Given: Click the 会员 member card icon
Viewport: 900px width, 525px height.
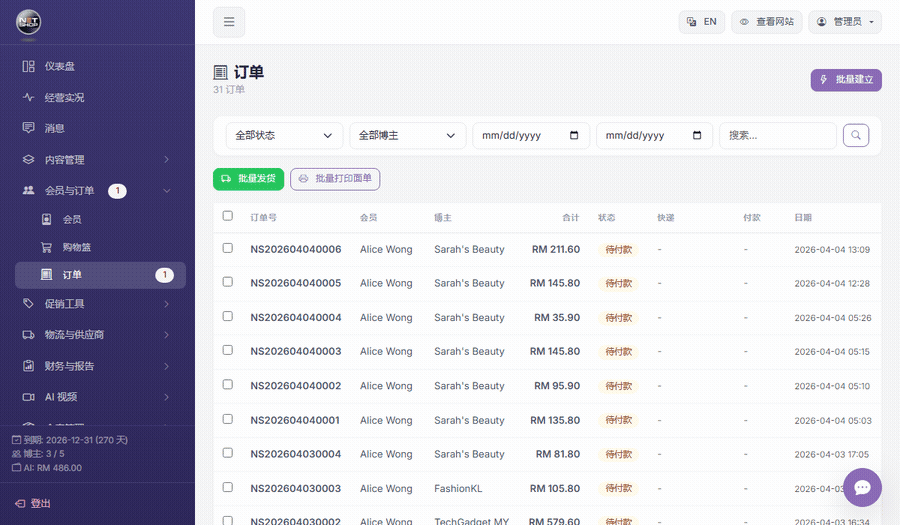Looking at the screenshot, I should [x=46, y=219].
